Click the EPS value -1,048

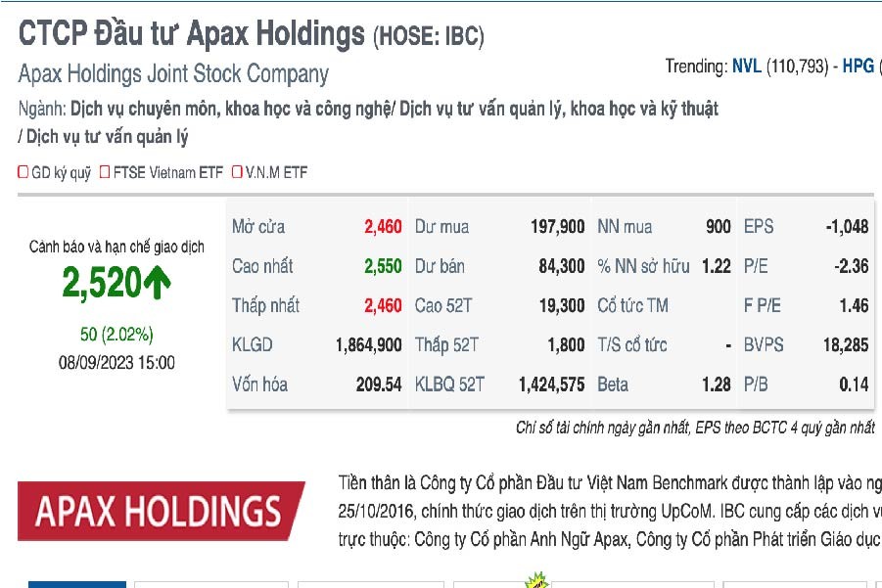click(x=847, y=227)
